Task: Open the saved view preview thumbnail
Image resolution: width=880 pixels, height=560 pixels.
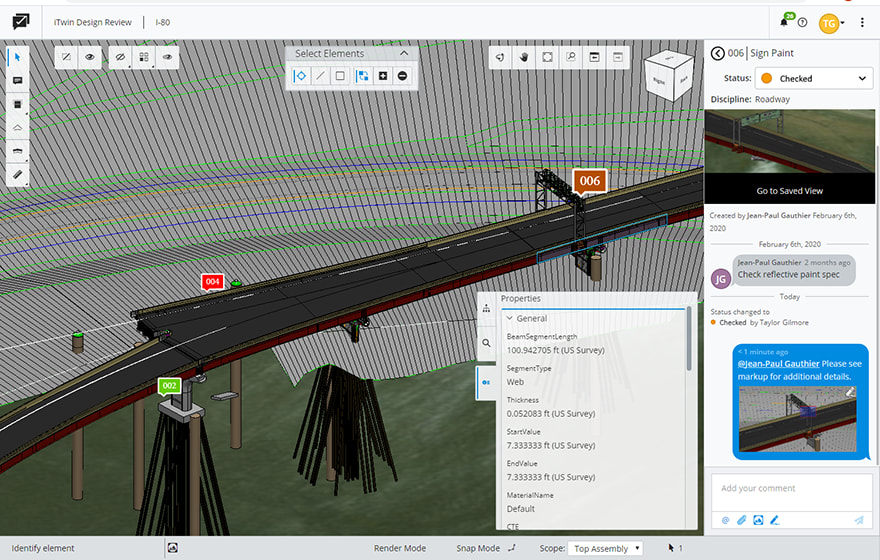Action: (x=790, y=141)
